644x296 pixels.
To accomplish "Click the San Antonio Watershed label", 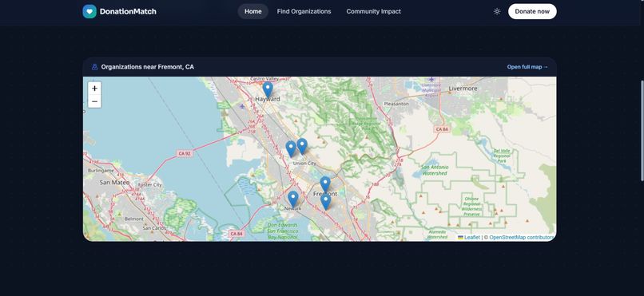I will click(435, 170).
